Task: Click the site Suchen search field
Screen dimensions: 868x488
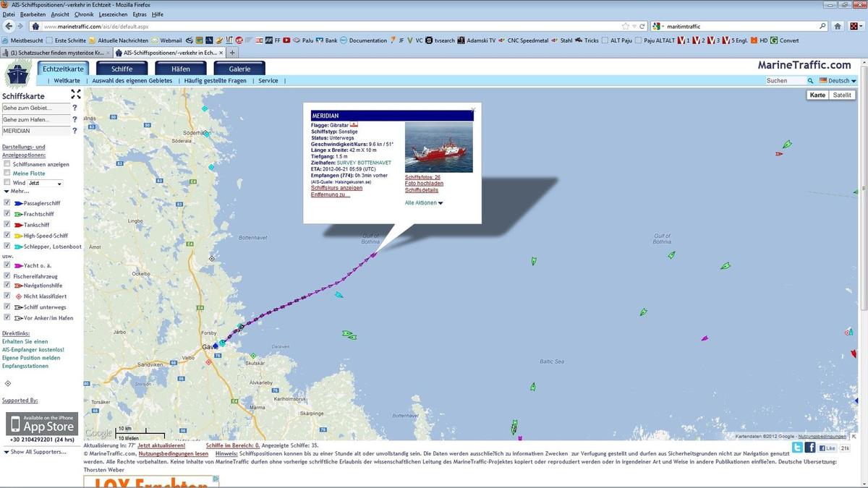Action: [786, 81]
